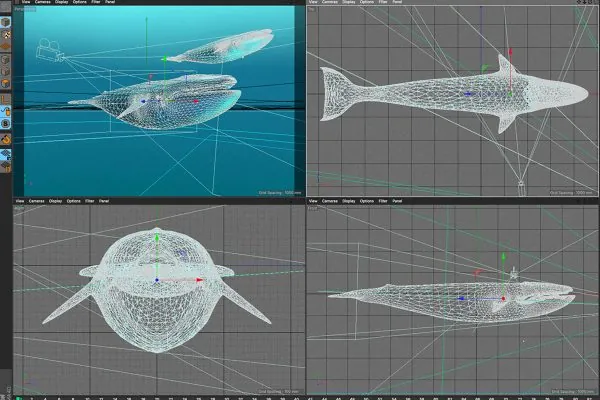Click the blue axis handle in the top viewport
Screen dimensions: 600x400
coord(468,94)
